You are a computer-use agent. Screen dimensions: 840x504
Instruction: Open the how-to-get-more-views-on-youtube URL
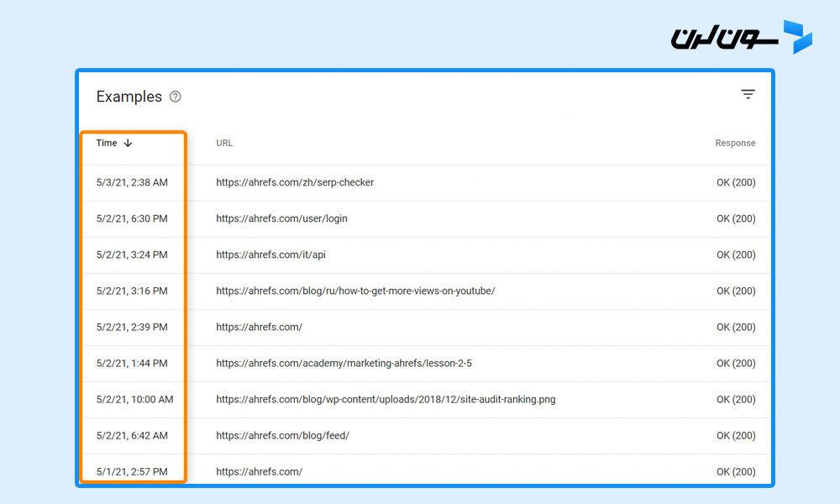tap(355, 291)
